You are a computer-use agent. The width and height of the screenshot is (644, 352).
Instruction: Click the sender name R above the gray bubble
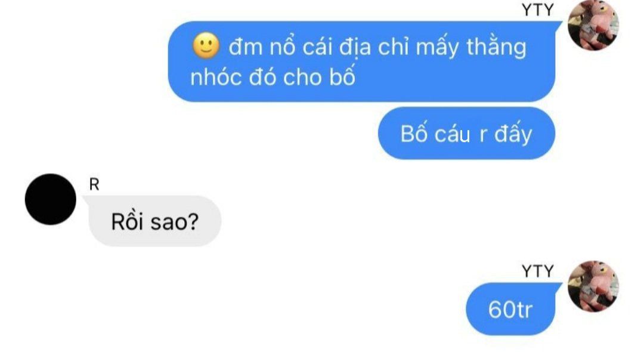pos(94,185)
